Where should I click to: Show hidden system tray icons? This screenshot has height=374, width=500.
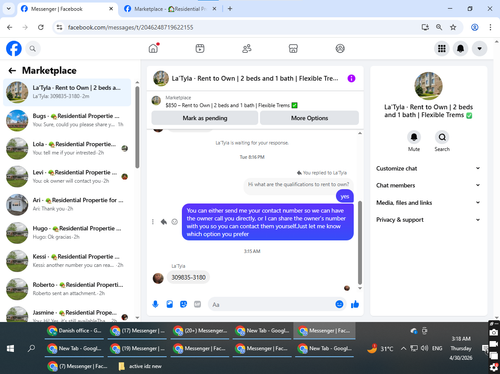tap(403, 349)
